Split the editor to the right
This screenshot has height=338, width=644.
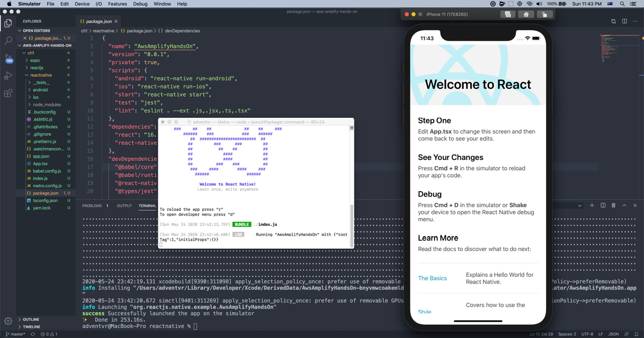point(624,22)
